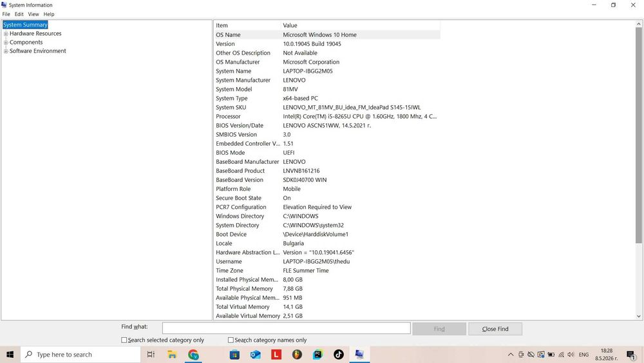Select the BIOS Mode row
This screenshot has width=644, height=363.
pos(327,153)
